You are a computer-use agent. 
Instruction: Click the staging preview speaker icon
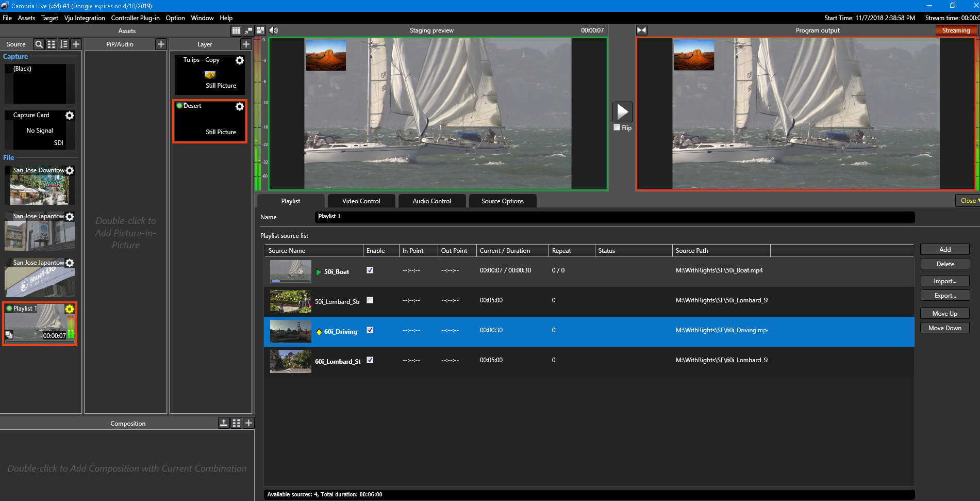pos(273,30)
